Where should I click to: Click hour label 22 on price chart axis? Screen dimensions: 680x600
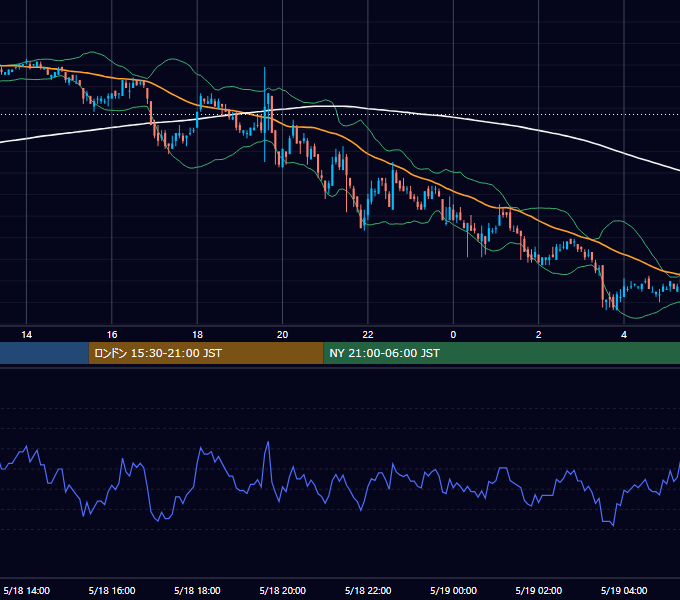coord(368,335)
